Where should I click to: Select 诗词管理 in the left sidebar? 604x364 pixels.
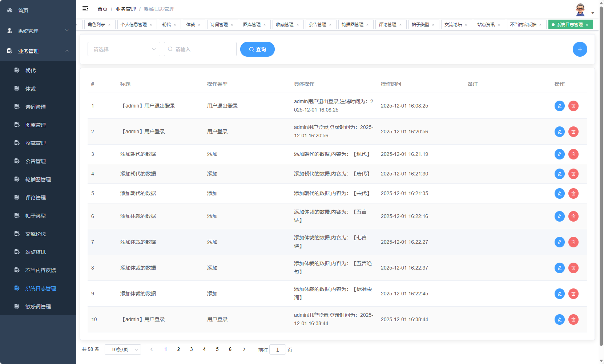point(35,106)
